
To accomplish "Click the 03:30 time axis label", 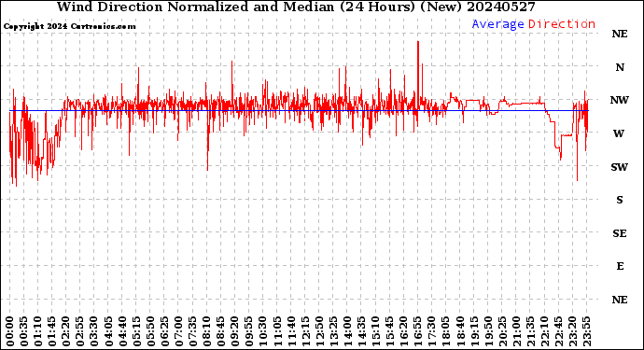I will [94, 331].
